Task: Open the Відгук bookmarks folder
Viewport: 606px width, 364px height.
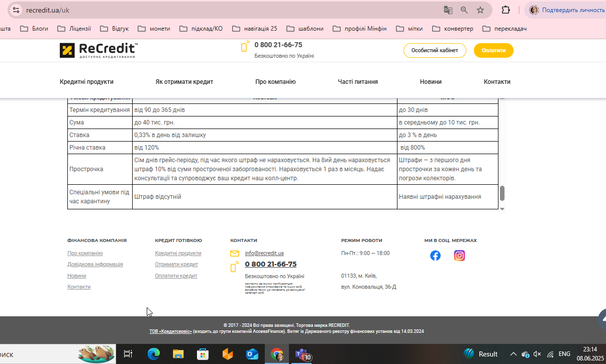Action: click(x=115, y=29)
